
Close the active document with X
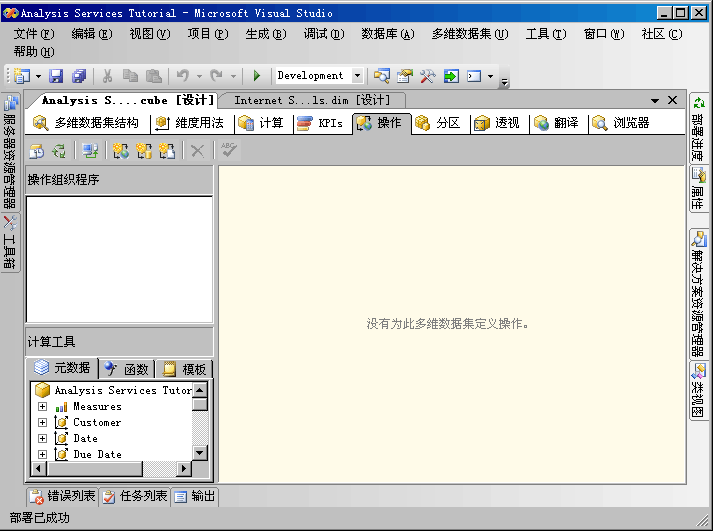(673, 100)
